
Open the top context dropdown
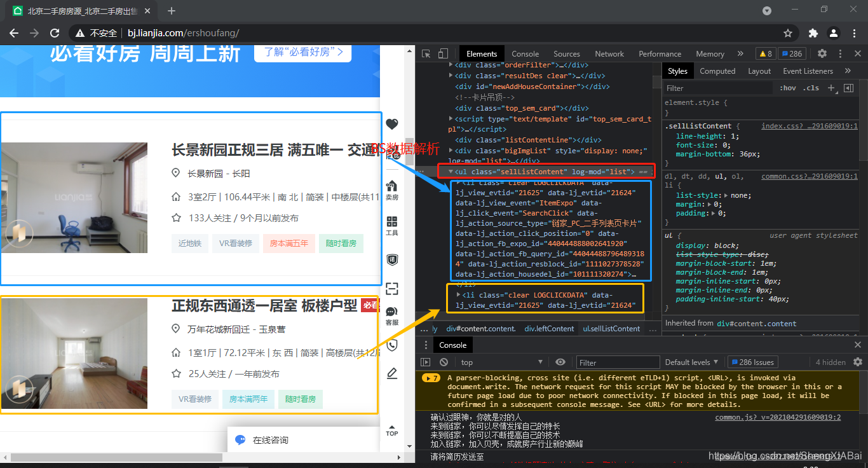tap(501, 362)
